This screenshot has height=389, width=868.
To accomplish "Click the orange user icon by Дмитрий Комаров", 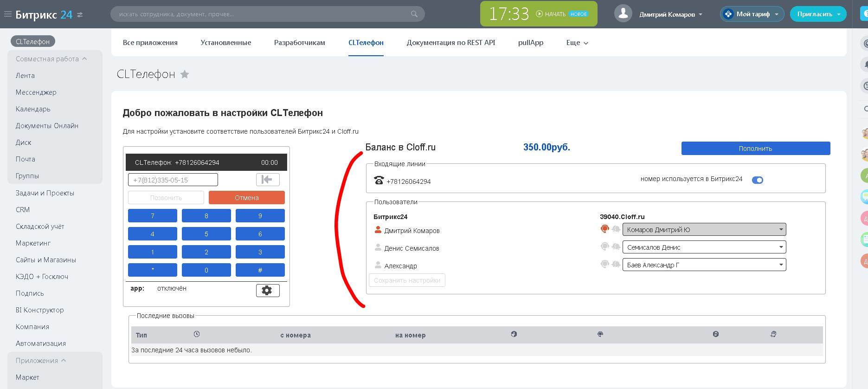I will click(x=378, y=230).
